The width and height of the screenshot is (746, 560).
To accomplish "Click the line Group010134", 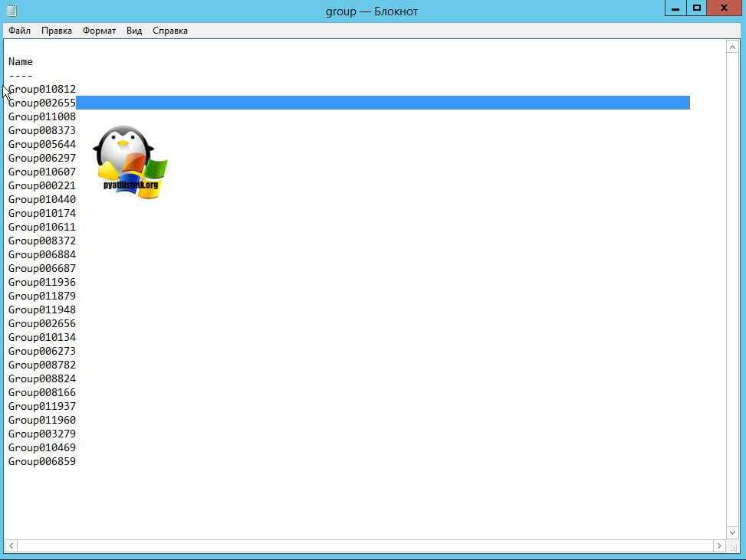I will [42, 337].
